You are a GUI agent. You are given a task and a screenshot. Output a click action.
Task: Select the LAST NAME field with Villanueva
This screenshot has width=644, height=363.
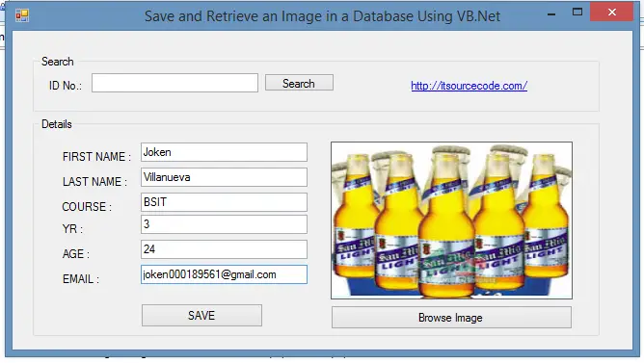[224, 177]
